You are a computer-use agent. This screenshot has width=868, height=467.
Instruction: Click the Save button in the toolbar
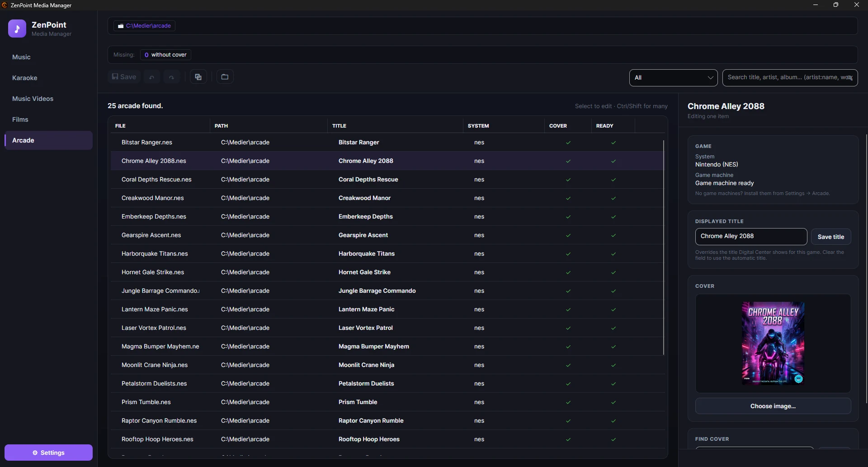coord(124,77)
